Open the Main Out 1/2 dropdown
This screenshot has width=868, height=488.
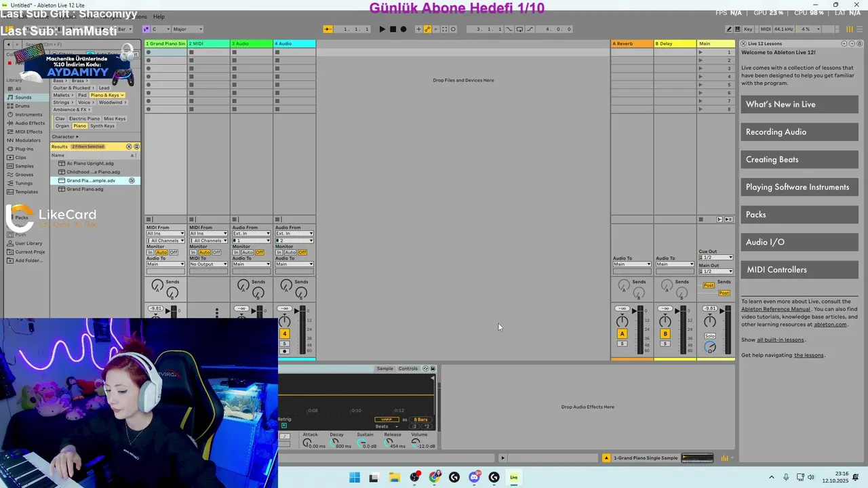pos(716,271)
